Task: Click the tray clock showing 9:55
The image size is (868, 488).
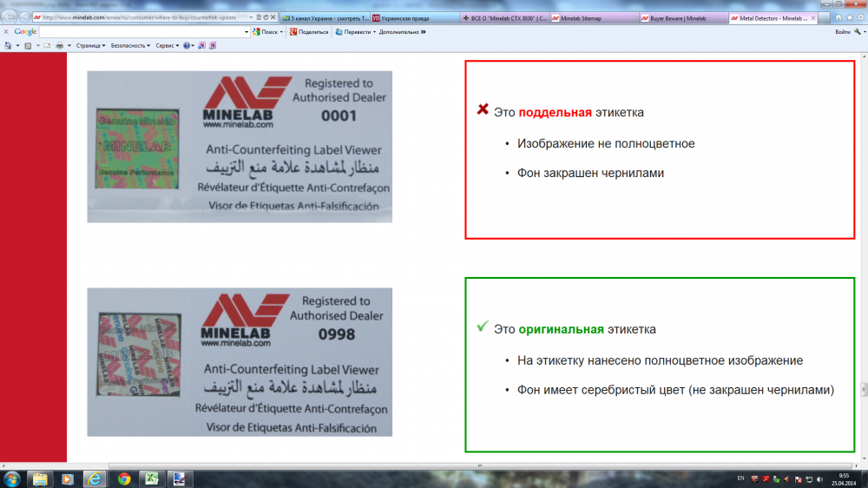Action: tap(844, 479)
